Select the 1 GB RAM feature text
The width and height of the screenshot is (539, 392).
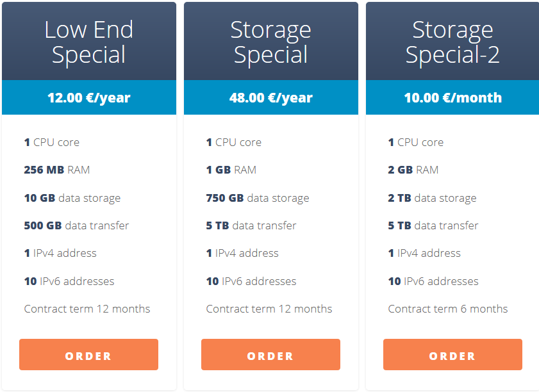pos(231,170)
